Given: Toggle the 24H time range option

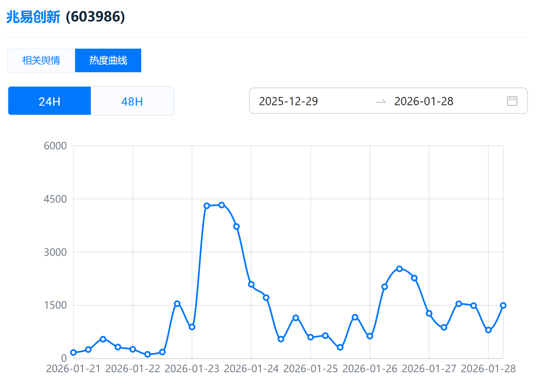Looking at the screenshot, I should (50, 101).
